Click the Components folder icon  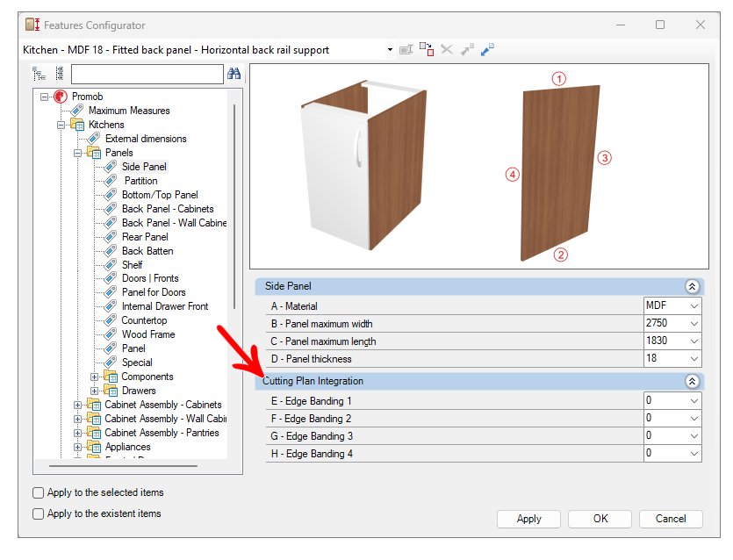click(111, 377)
